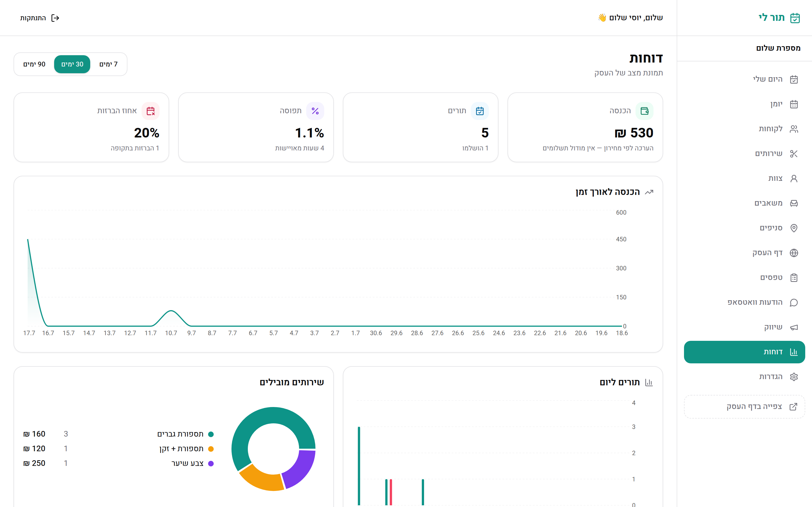Image resolution: width=812 pixels, height=507 pixels.
Task: Click the logout arrow icon beside התנתקות
Action: 55,18
